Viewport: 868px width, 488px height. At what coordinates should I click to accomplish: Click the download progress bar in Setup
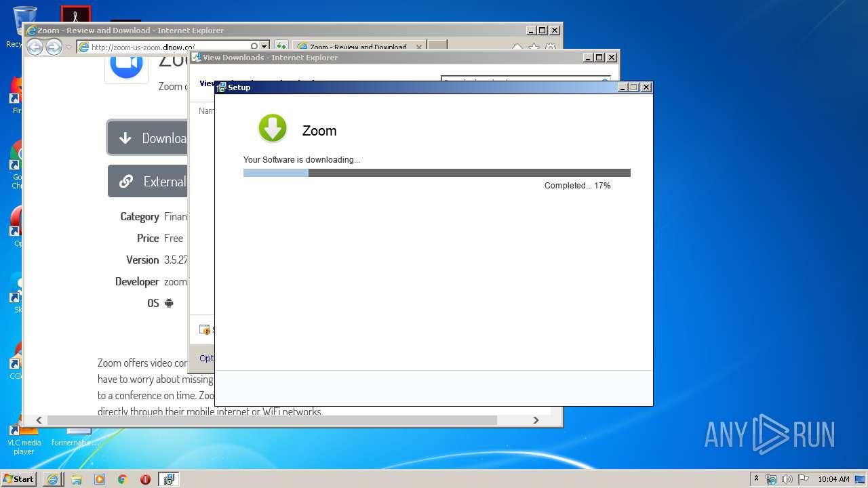click(437, 173)
